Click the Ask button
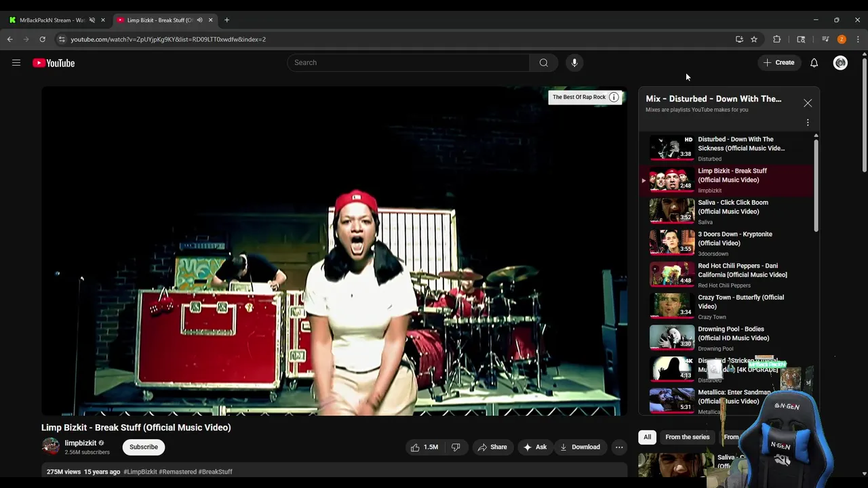The width and height of the screenshot is (868, 488). click(x=534, y=447)
